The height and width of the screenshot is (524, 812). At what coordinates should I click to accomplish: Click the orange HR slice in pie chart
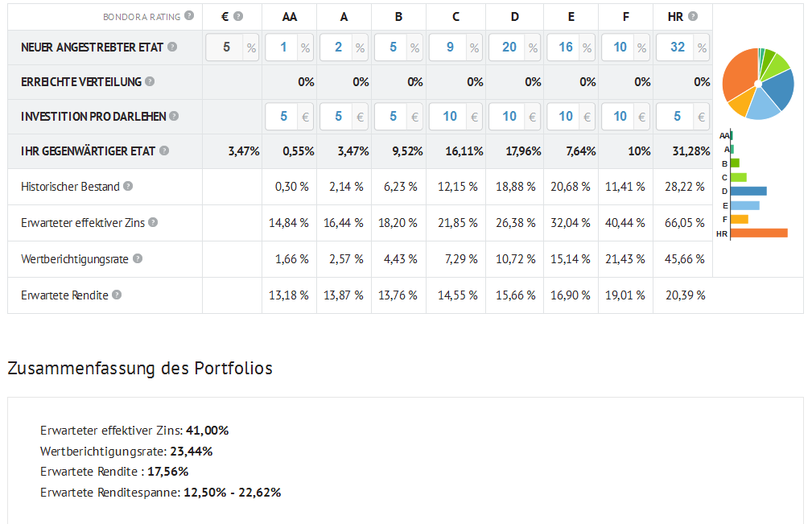pyautogui.click(x=738, y=76)
